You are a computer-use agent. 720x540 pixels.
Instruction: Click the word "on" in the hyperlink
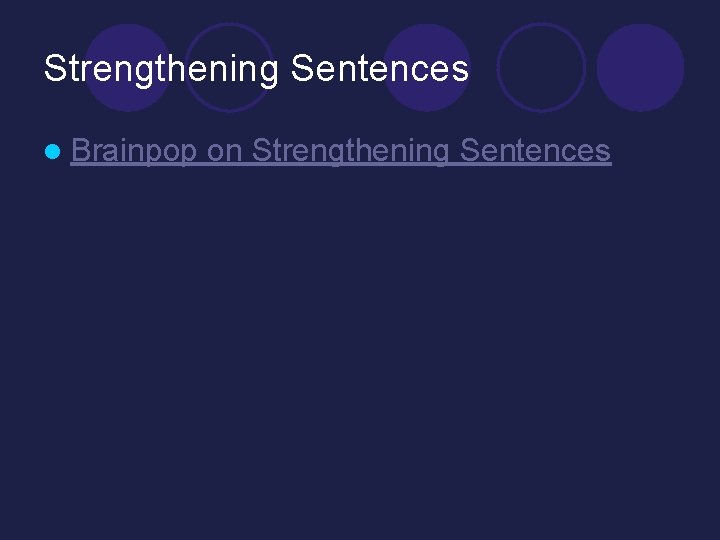[x=225, y=153]
